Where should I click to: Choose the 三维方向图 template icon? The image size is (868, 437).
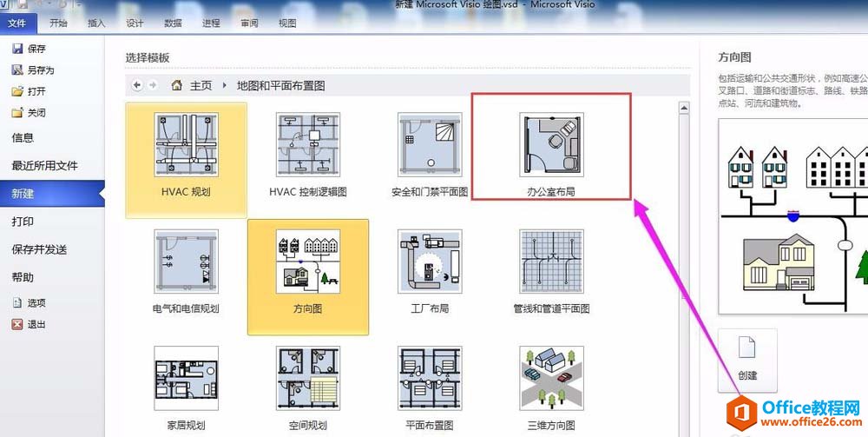click(x=551, y=378)
